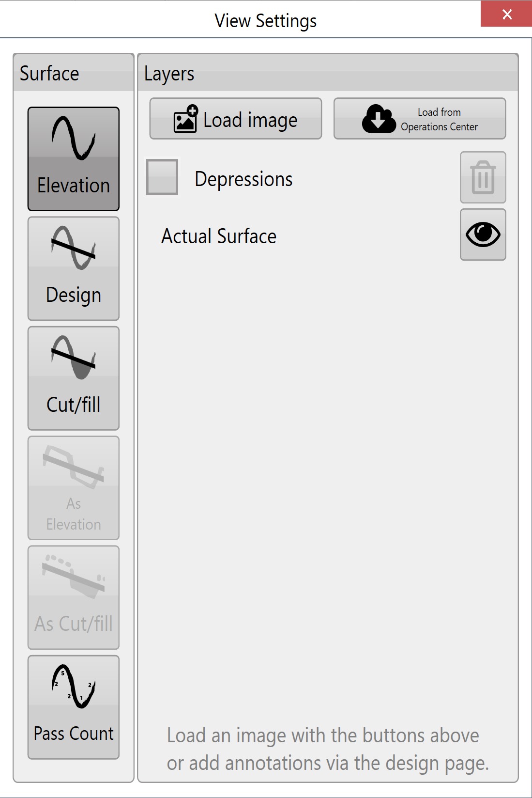
Task: Click the Load image button text
Action: [250, 120]
